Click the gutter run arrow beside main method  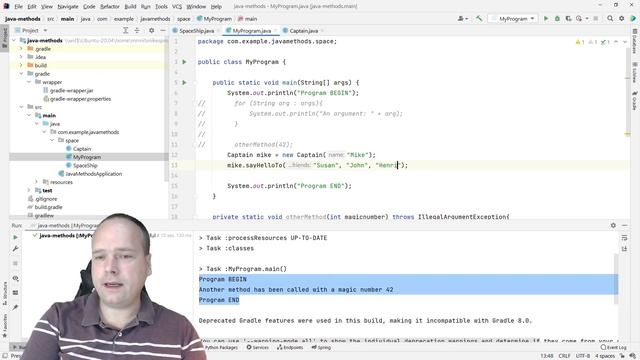[184, 82]
